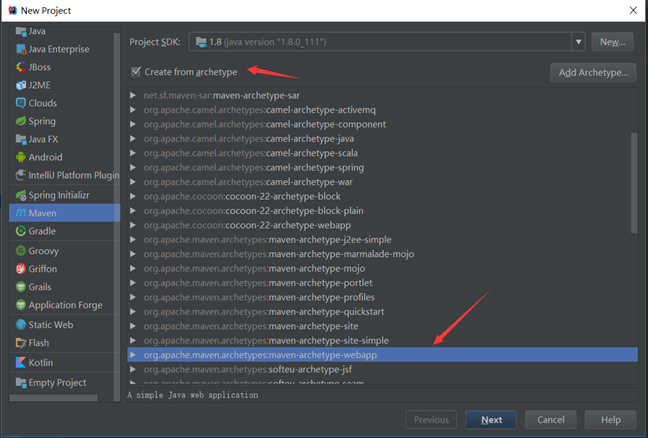
Task: Select camel-archetype-spring archetype row
Action: (x=382, y=168)
